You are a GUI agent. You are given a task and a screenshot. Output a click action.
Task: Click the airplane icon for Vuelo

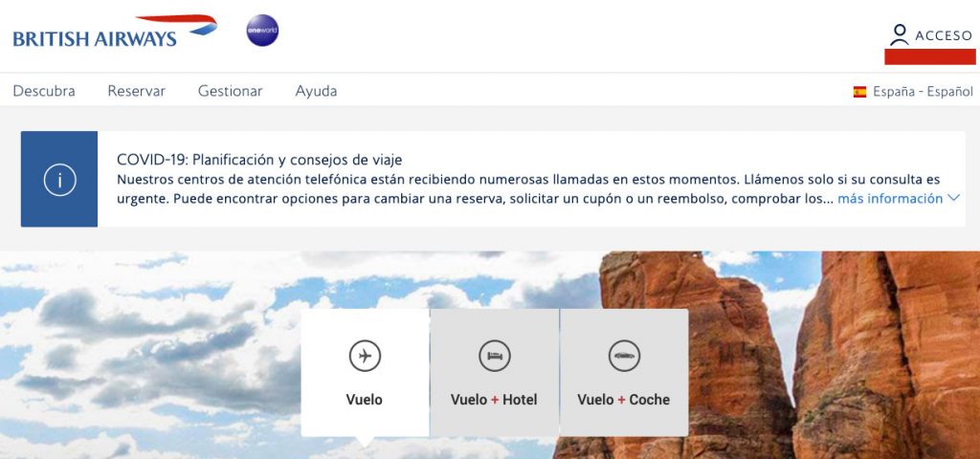point(365,357)
